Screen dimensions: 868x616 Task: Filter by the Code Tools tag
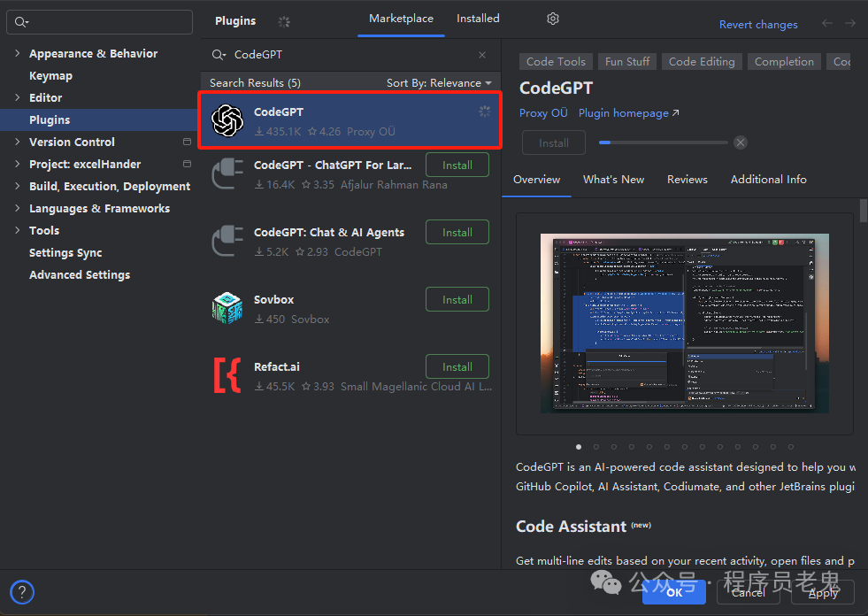[556, 61]
